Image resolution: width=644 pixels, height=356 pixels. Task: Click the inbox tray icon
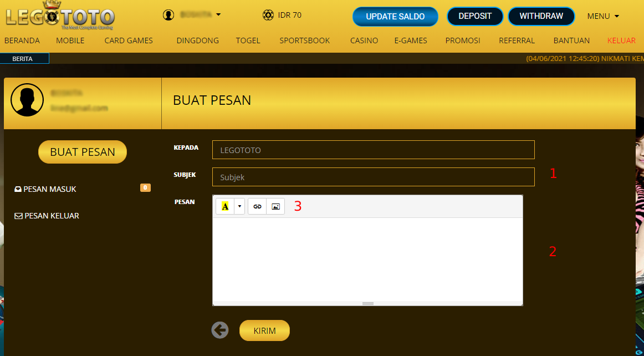click(x=18, y=189)
